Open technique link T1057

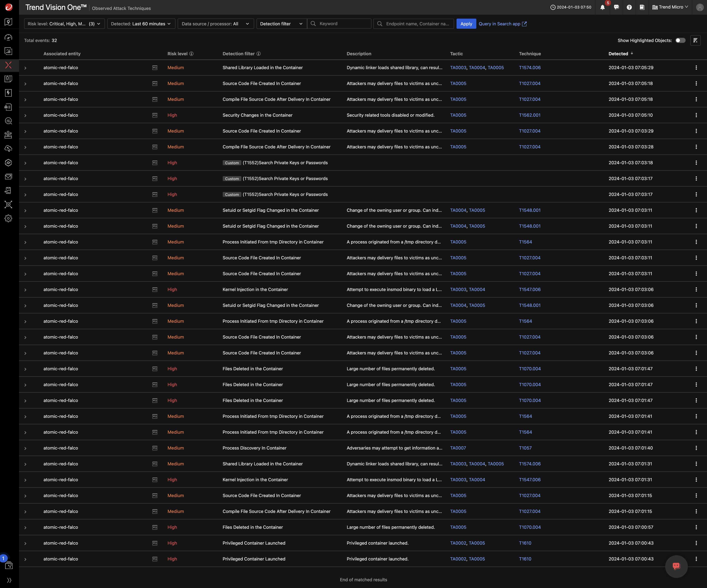(525, 448)
